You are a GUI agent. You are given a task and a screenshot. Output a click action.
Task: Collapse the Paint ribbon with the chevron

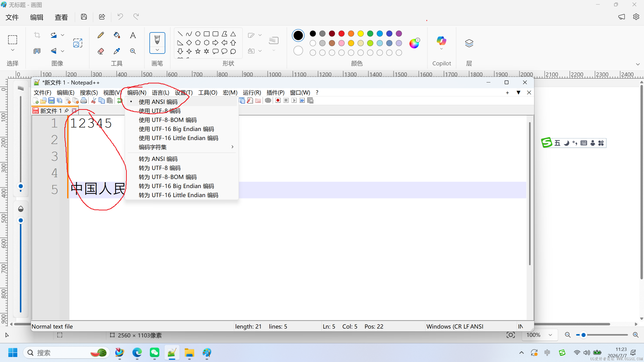point(638,64)
